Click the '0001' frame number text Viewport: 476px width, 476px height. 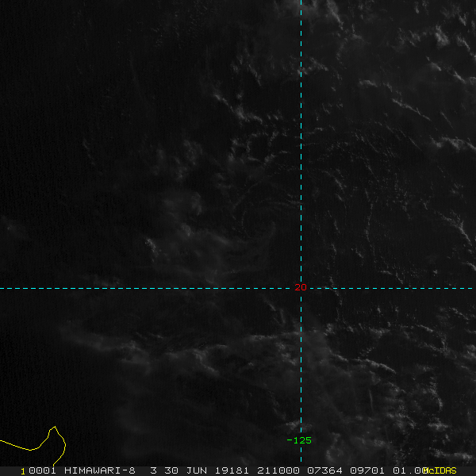tap(42, 470)
